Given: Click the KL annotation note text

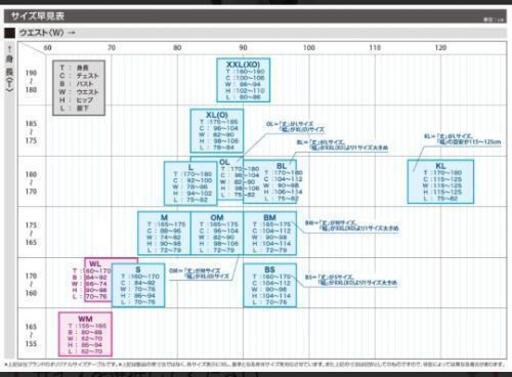Looking at the screenshot, I should [463, 139].
